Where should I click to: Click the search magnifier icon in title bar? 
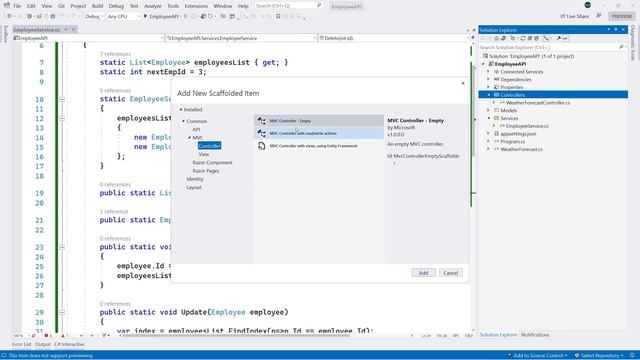tap(319, 6)
